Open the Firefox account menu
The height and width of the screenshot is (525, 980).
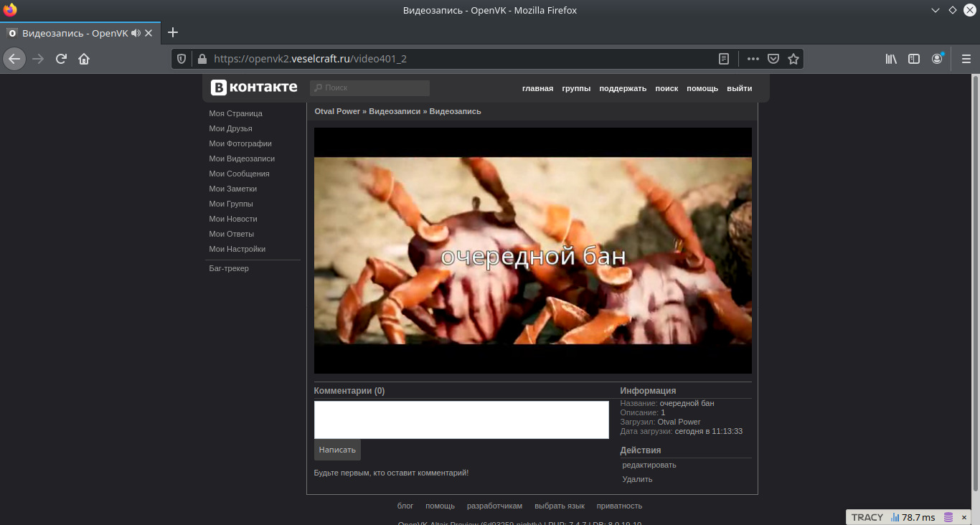pyautogui.click(x=937, y=59)
